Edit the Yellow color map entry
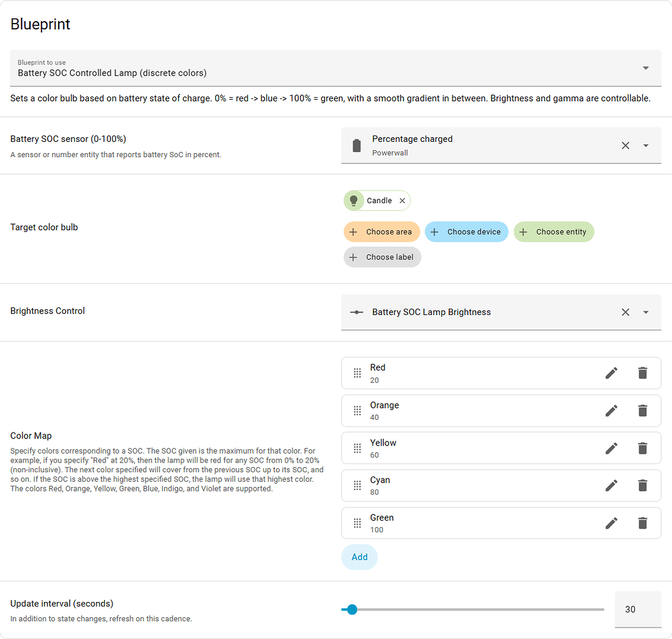This screenshot has height=639, width=672. click(611, 448)
